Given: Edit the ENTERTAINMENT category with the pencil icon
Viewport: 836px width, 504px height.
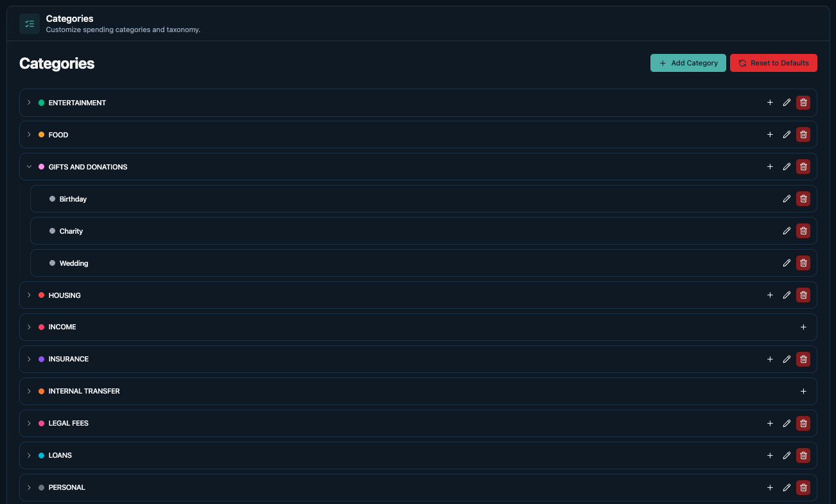Looking at the screenshot, I should (787, 102).
